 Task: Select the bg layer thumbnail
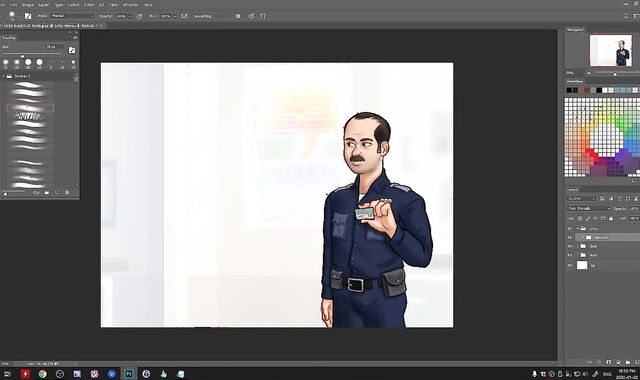[x=582, y=265]
